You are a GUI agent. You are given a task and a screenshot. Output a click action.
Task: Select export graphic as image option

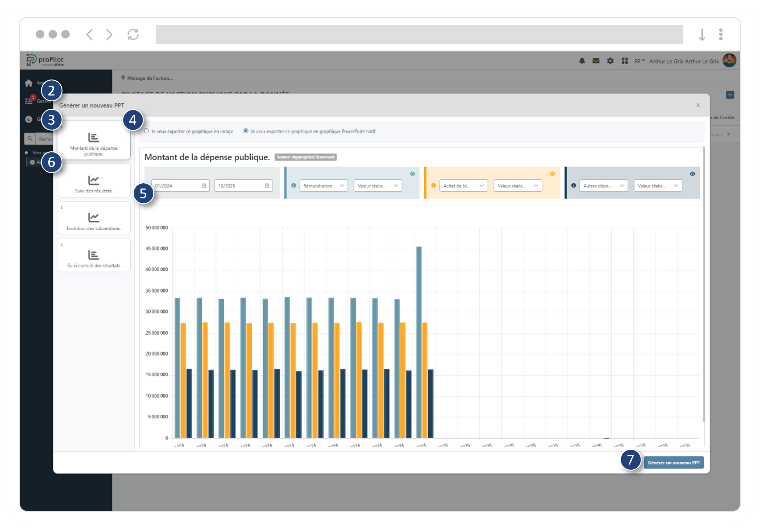coord(146,131)
